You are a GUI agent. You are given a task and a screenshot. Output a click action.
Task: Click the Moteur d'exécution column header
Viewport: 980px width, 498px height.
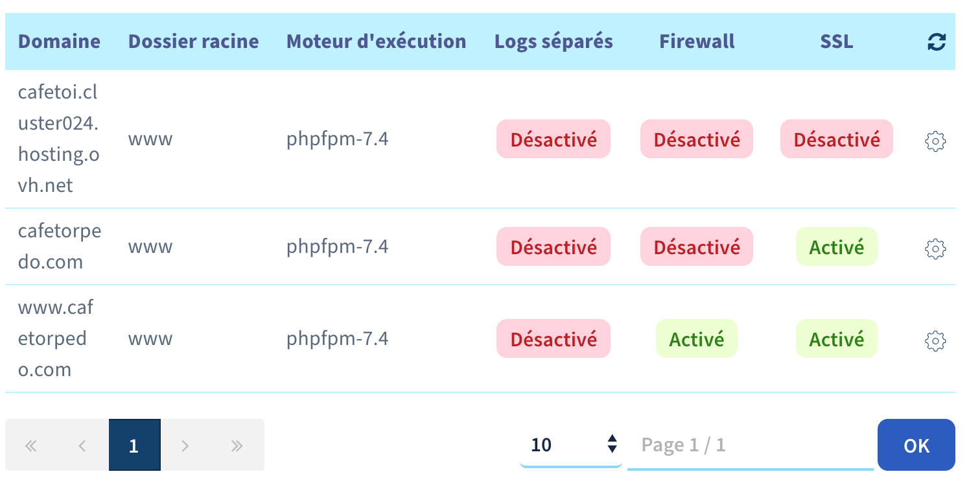[376, 42]
